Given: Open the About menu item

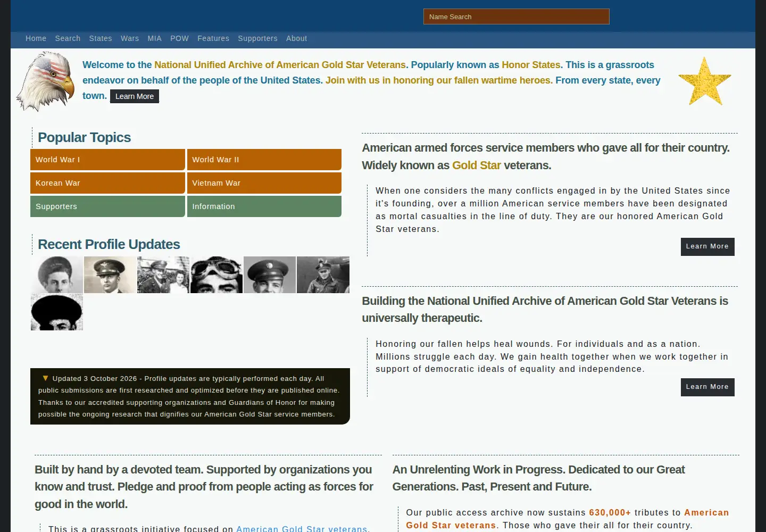Looking at the screenshot, I should point(296,38).
